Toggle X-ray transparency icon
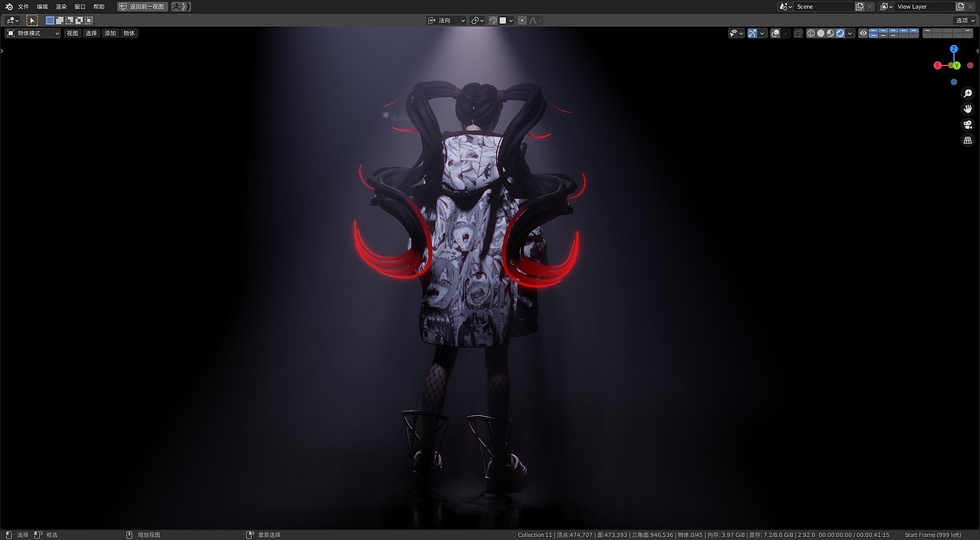This screenshot has height=540, width=980. click(x=798, y=33)
